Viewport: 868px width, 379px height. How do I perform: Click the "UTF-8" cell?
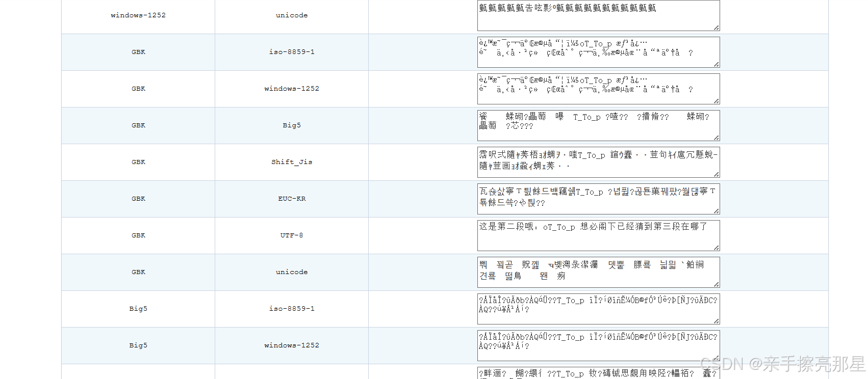[x=292, y=235]
